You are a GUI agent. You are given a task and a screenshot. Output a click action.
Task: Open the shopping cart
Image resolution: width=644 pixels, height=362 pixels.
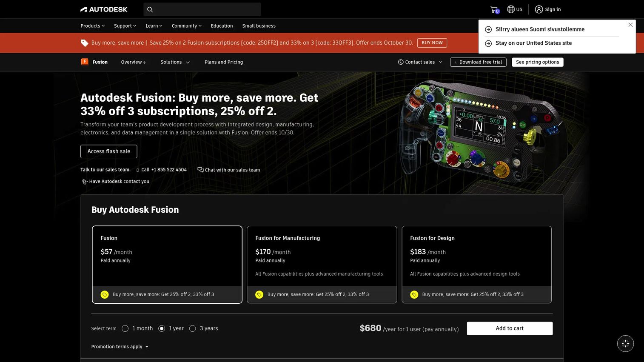tap(494, 9)
